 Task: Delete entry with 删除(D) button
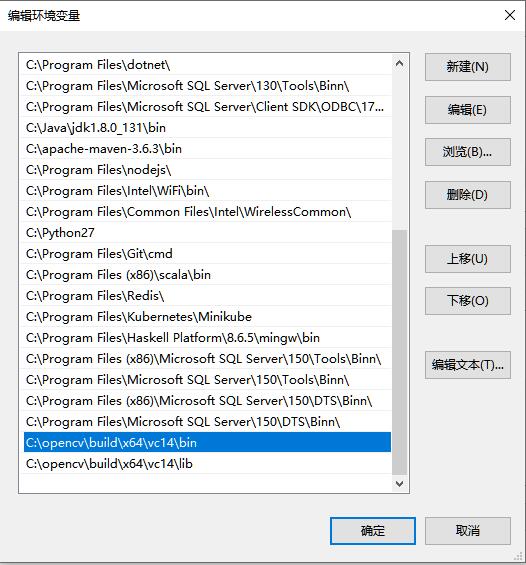[x=468, y=195]
